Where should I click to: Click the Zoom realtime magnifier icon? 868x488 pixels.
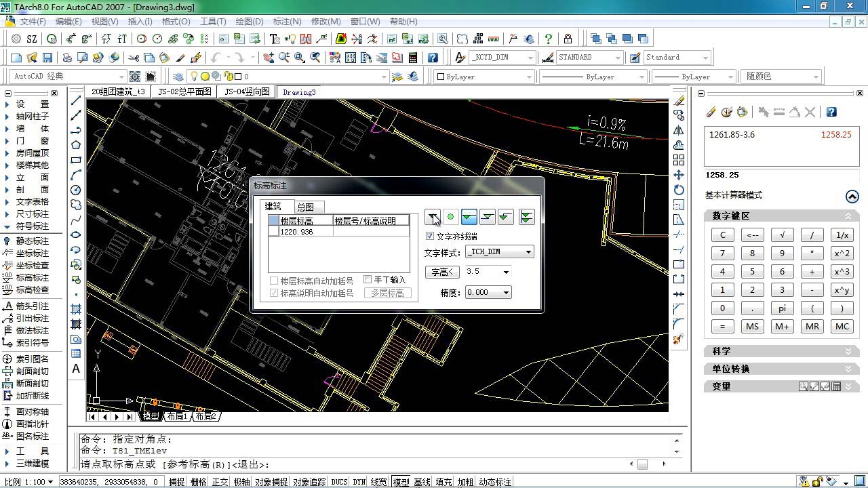click(x=283, y=58)
